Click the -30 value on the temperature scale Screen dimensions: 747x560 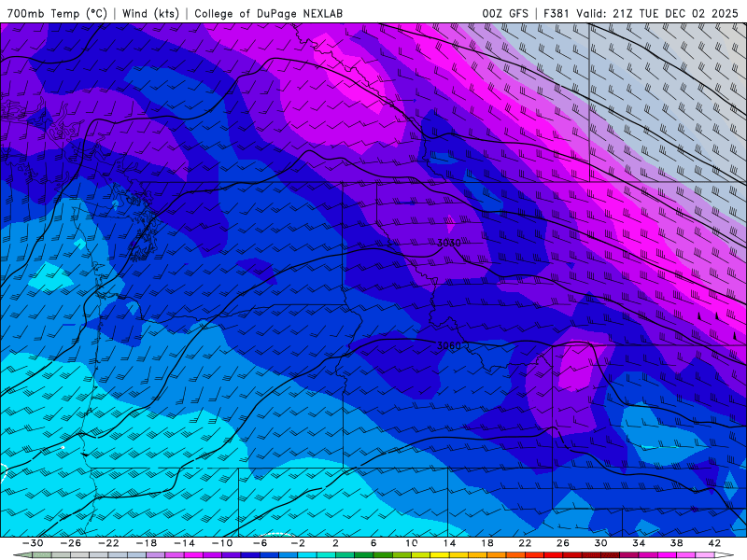33,543
